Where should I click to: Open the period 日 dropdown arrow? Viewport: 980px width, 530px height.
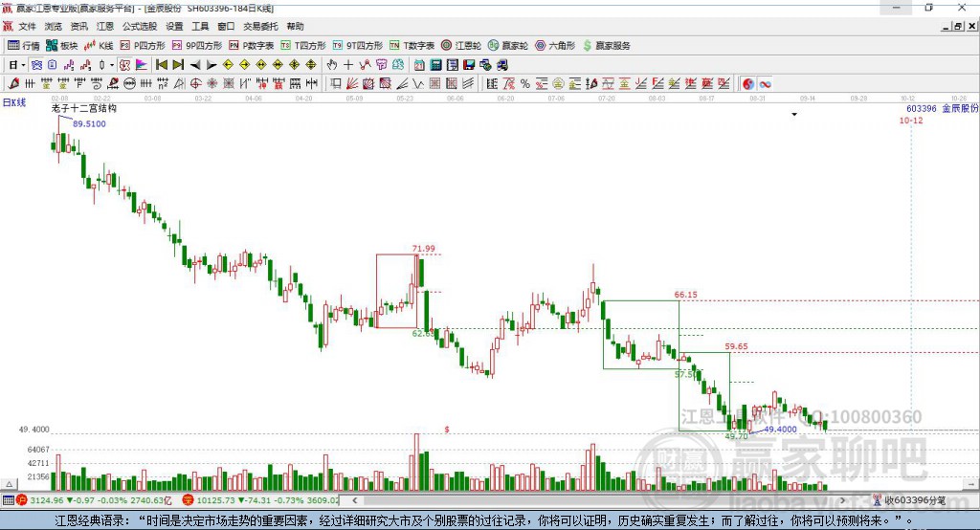(23, 65)
